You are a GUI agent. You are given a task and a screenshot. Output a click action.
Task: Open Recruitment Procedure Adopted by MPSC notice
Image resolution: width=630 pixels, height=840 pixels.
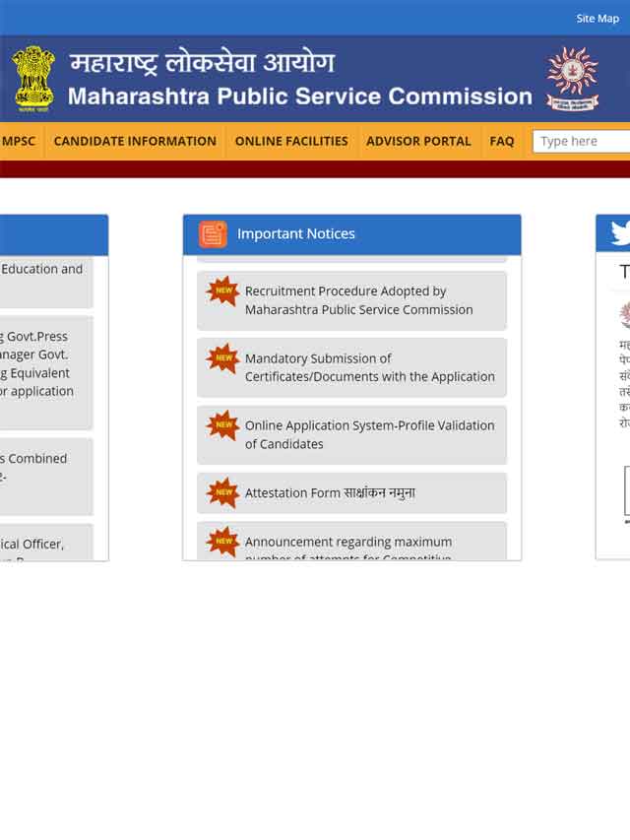coord(359,300)
